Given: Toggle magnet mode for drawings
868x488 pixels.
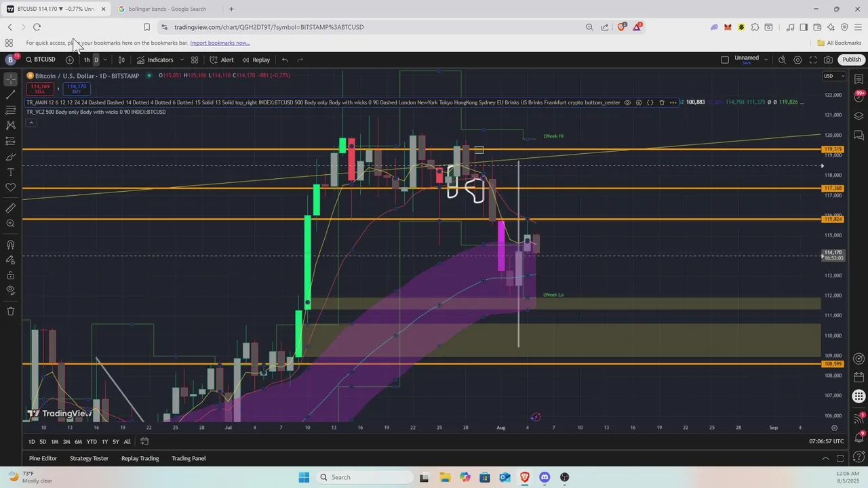Looking at the screenshot, I should coord(10,245).
